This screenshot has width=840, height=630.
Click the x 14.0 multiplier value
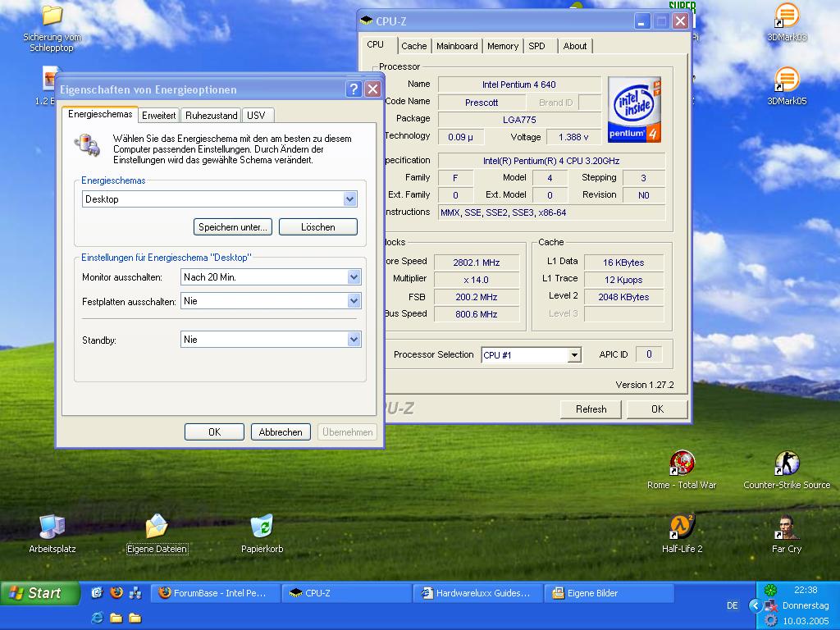click(477, 280)
